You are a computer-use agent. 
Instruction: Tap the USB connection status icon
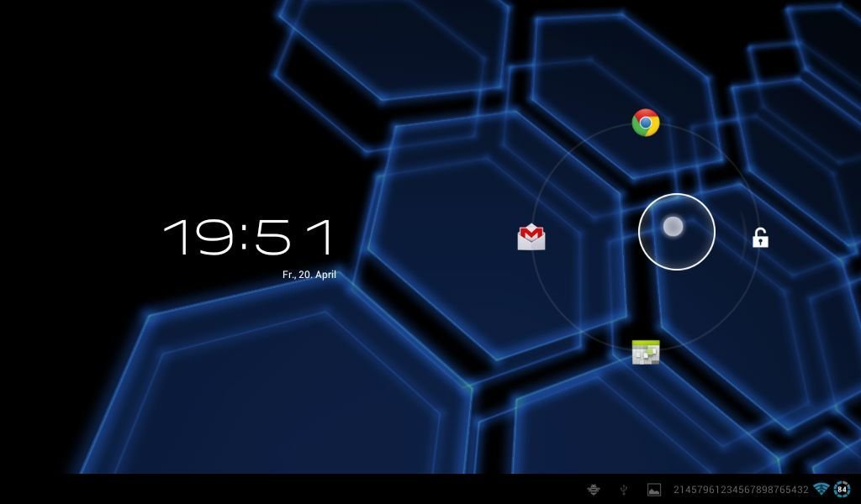click(624, 489)
